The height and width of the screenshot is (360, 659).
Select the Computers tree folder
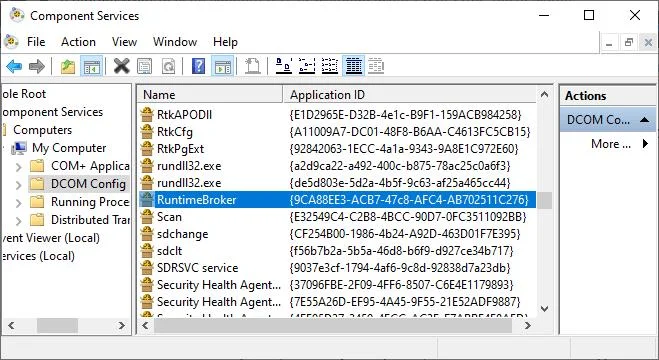pyautogui.click(x=42, y=130)
